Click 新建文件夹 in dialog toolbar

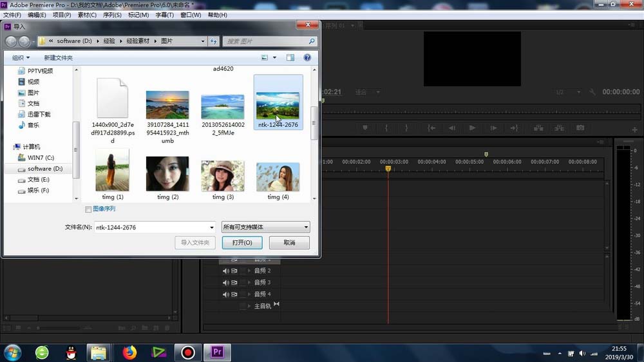tap(59, 58)
